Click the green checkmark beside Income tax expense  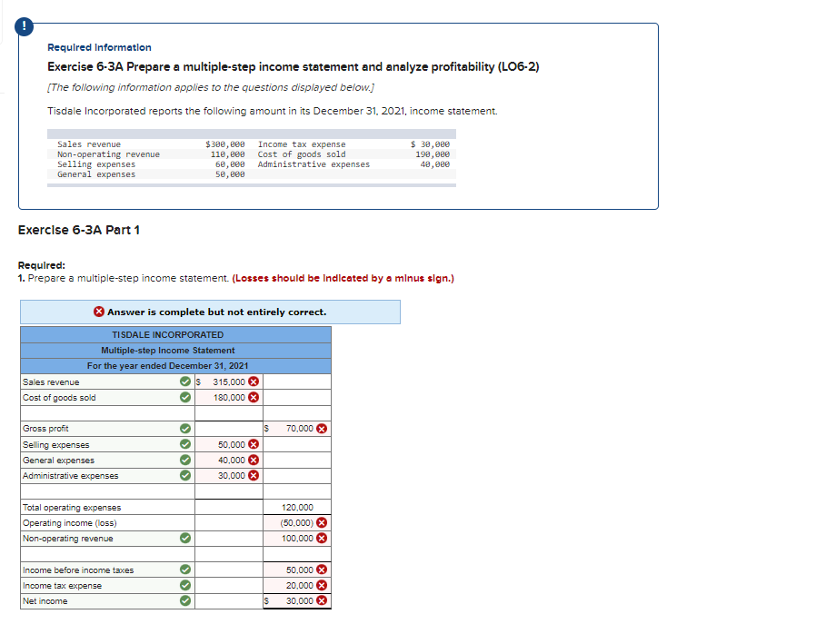click(x=184, y=585)
